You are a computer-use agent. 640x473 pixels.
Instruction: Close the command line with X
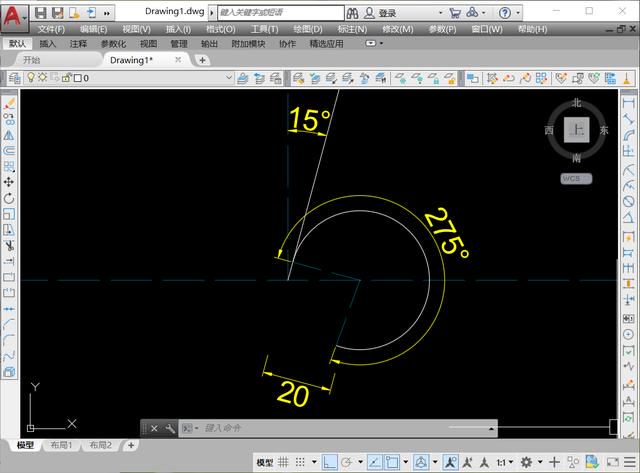tap(154, 429)
